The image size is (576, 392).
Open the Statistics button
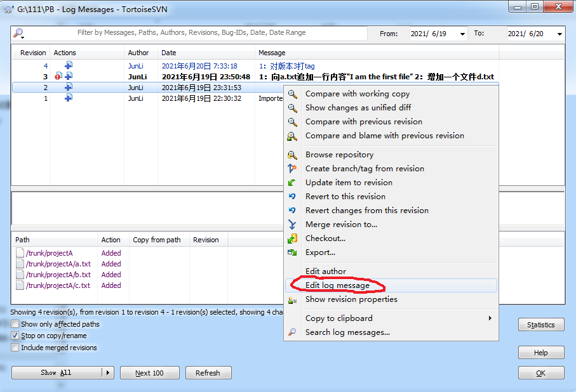tap(540, 325)
